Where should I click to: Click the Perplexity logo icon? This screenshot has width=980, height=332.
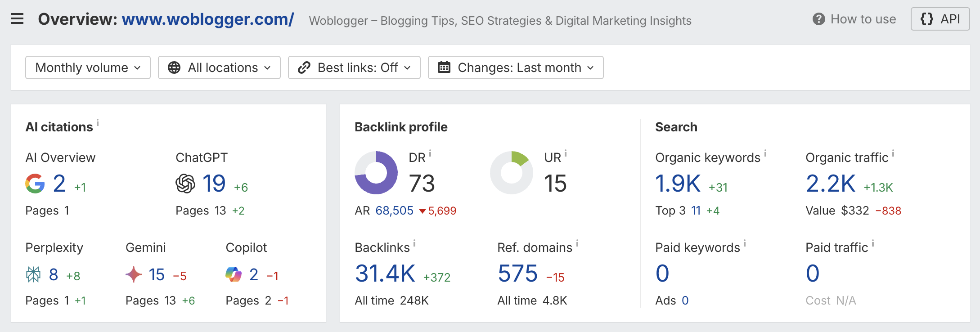(33, 274)
